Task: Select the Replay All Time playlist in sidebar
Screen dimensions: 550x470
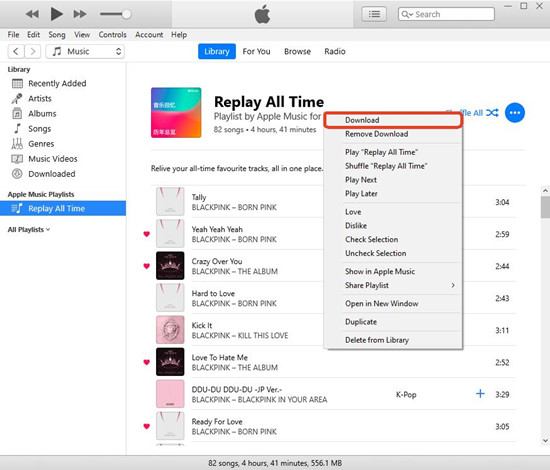Action: pos(63,208)
